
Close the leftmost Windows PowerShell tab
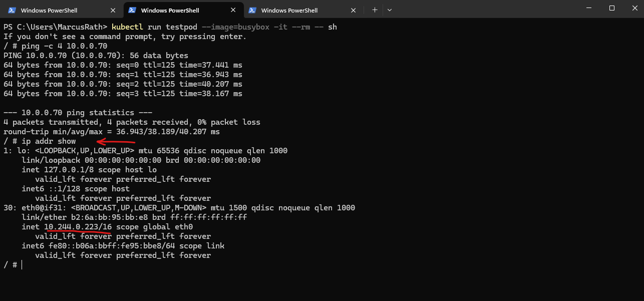[x=113, y=10]
